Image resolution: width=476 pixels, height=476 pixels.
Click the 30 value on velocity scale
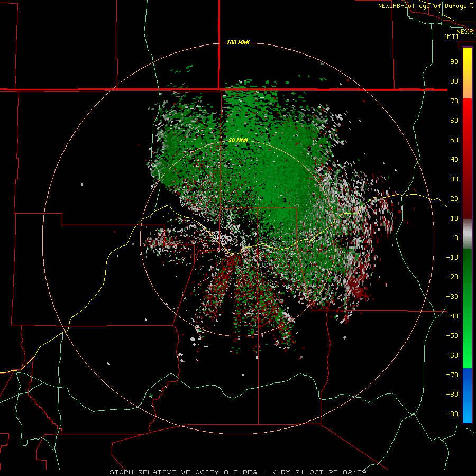[454, 179]
